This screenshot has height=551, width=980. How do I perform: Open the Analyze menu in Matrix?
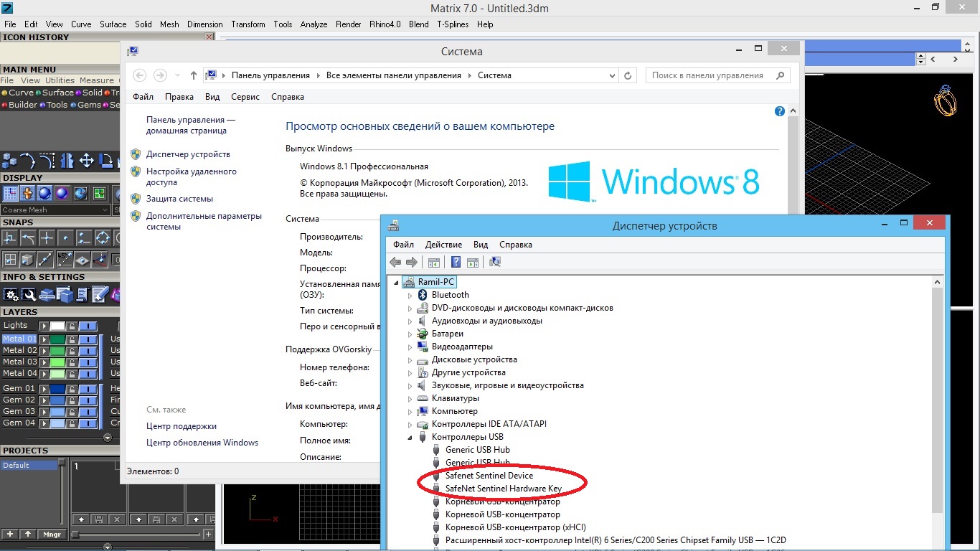pos(314,24)
